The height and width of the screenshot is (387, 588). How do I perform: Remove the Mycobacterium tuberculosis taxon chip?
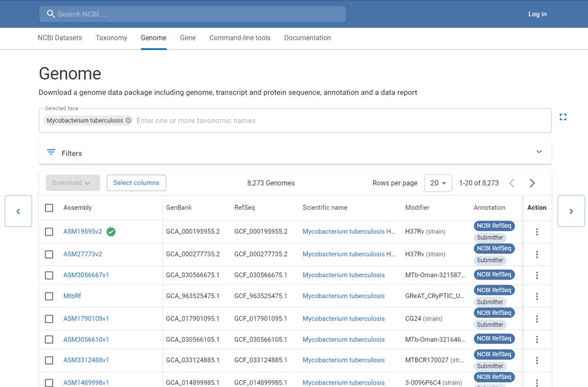[128, 121]
